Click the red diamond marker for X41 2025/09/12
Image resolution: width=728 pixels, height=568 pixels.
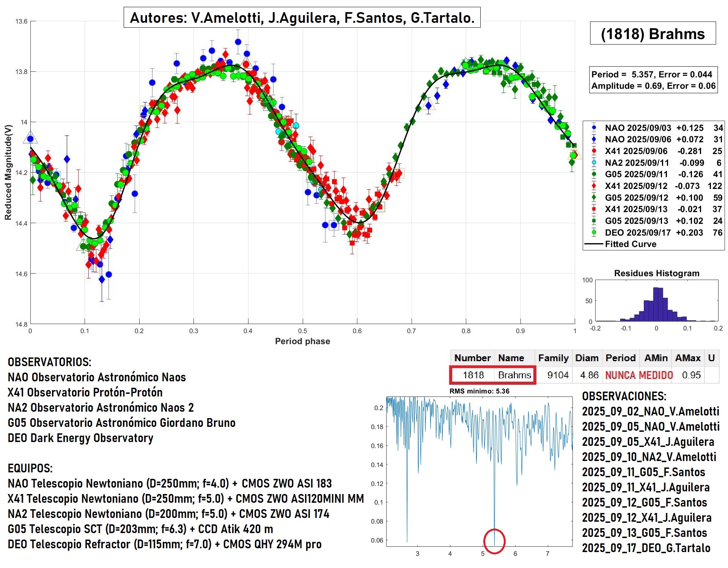point(594,186)
